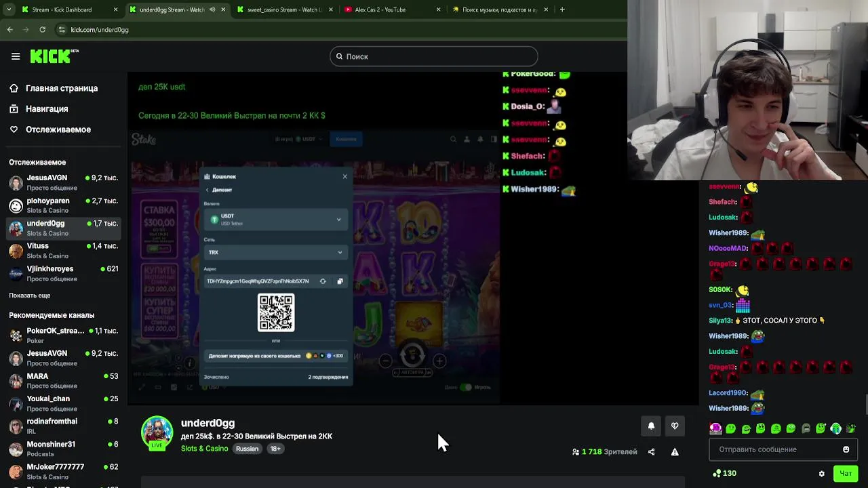Open the USD currency dropdown below the game
Image resolution: width=868 pixels, height=488 pixels.
(x=214, y=387)
